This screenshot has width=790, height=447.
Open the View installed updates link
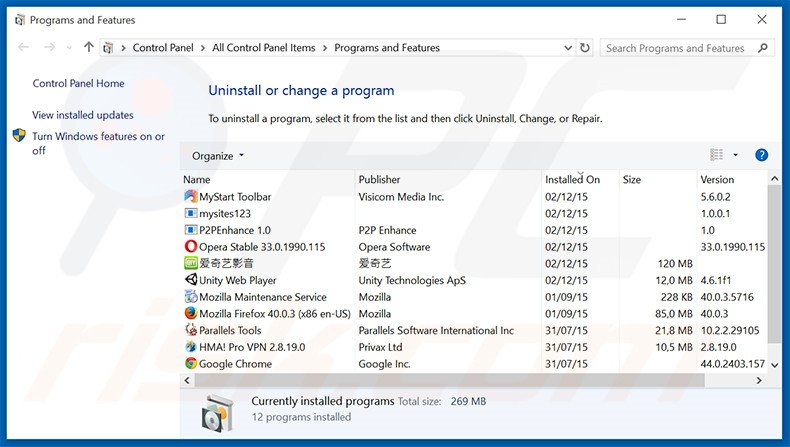tap(83, 115)
